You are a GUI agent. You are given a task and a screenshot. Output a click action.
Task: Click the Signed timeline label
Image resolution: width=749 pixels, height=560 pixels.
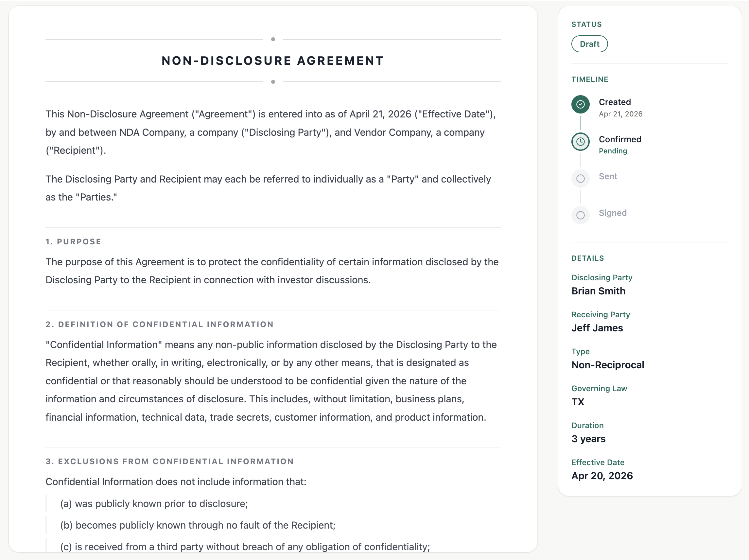(613, 213)
